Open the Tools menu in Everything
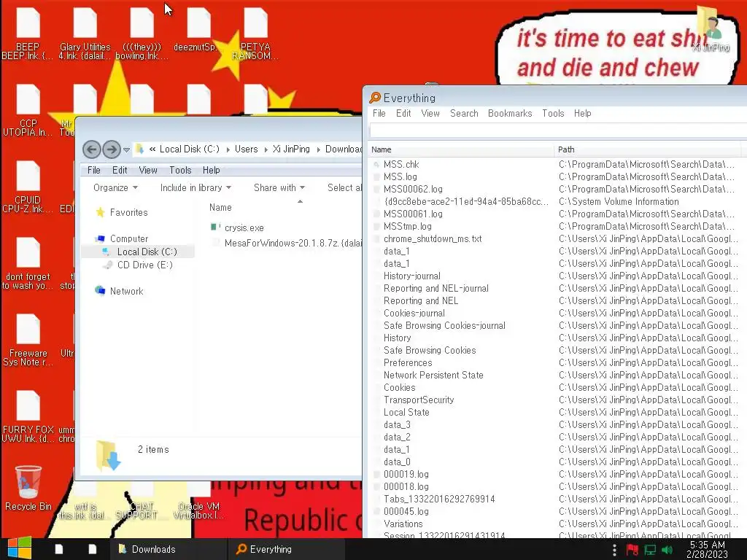This screenshot has height=560, width=747. 553,113
